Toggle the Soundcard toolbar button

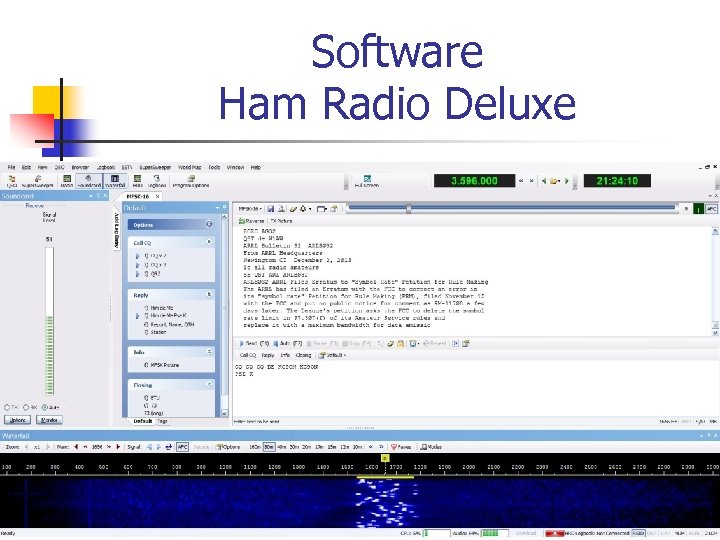click(89, 181)
